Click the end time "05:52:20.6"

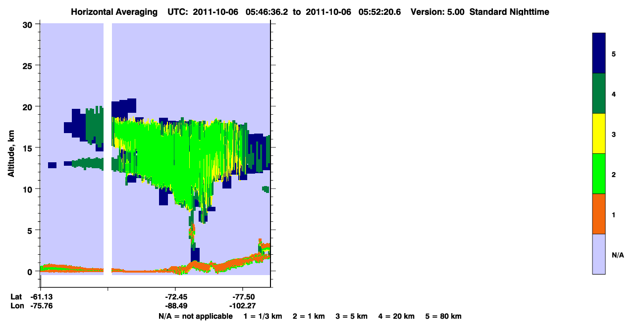point(380,12)
